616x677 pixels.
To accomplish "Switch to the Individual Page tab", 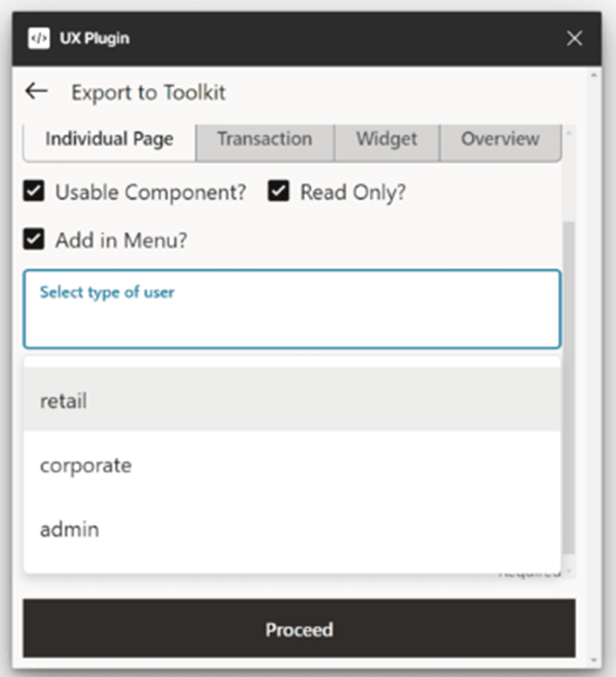I will click(109, 139).
